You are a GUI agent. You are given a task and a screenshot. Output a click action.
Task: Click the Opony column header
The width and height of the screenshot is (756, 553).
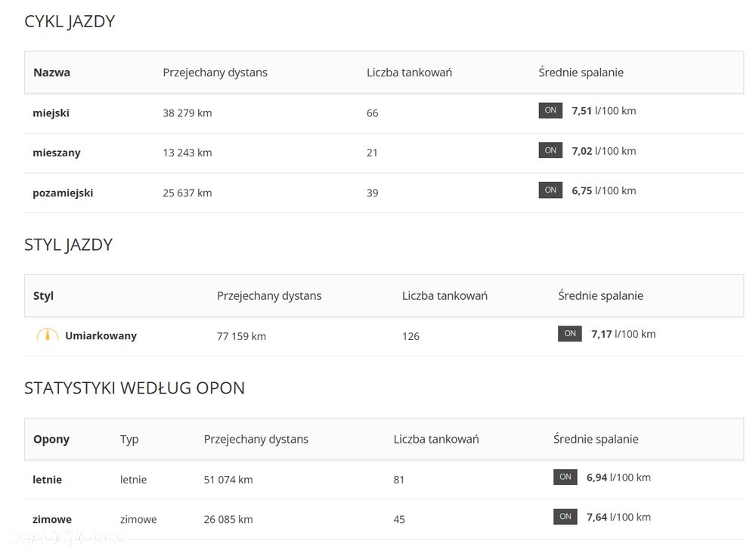coord(51,440)
